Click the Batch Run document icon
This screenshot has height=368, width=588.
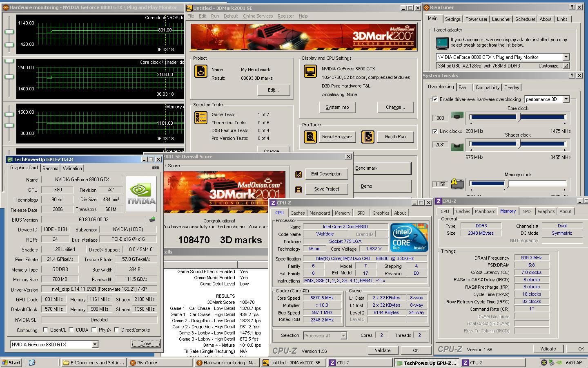pyautogui.click(x=367, y=137)
